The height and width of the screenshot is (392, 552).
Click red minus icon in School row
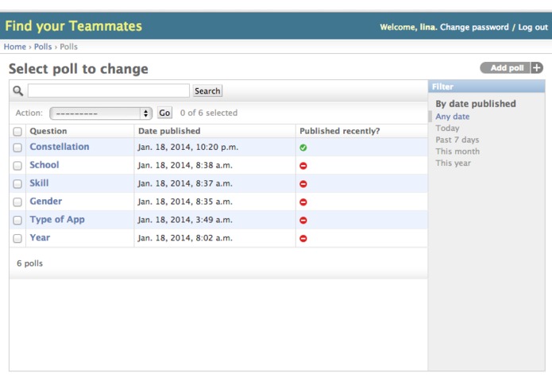point(303,166)
